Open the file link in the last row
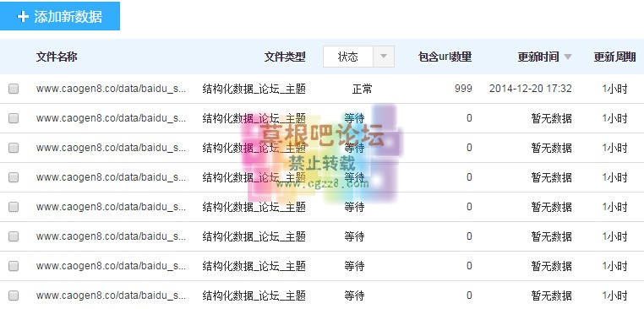This screenshot has width=644, height=309. pos(112,295)
